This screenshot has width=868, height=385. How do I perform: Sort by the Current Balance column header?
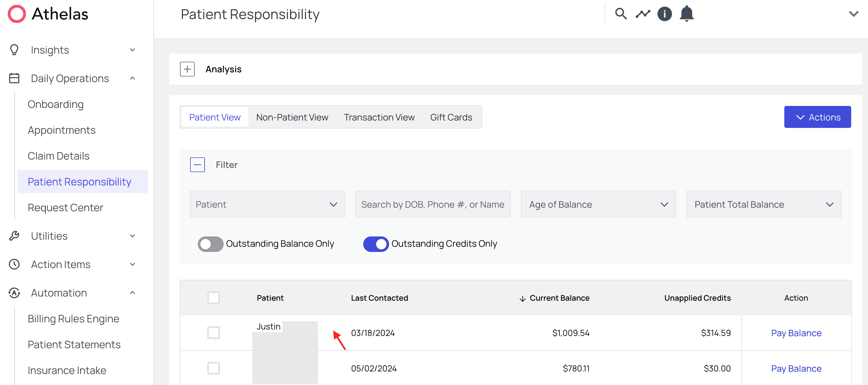(559, 298)
